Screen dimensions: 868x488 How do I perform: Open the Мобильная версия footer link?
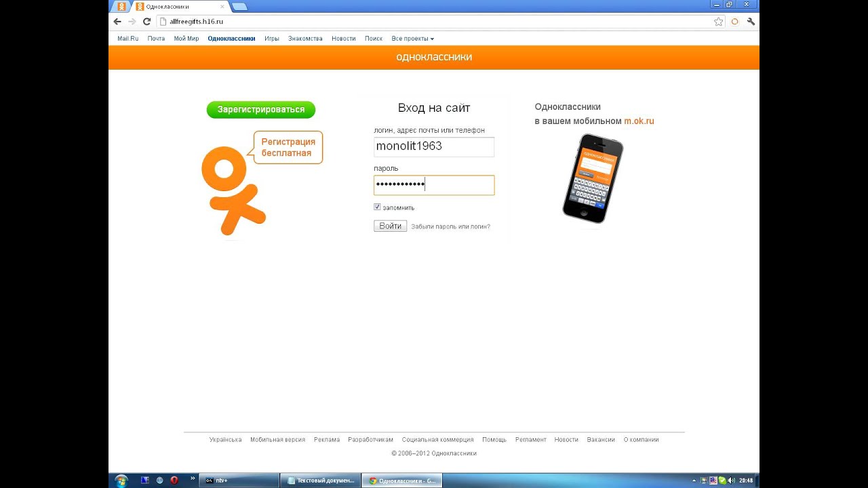click(277, 440)
